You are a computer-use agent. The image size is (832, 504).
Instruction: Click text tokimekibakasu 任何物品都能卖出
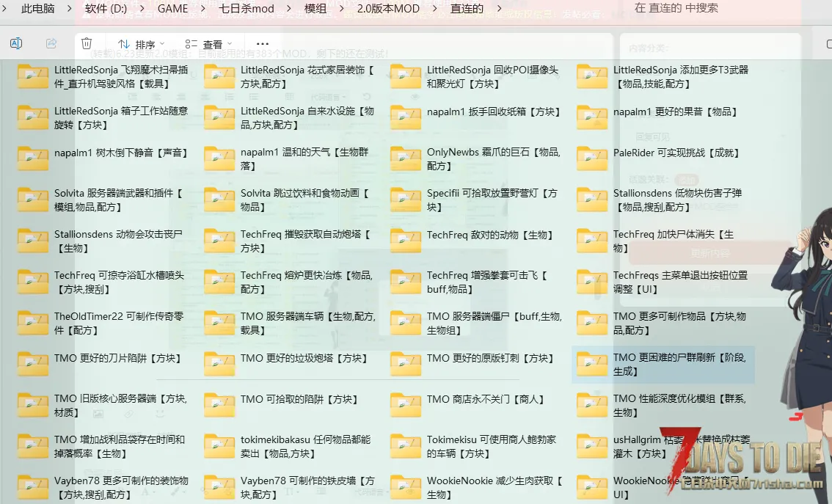click(306, 447)
